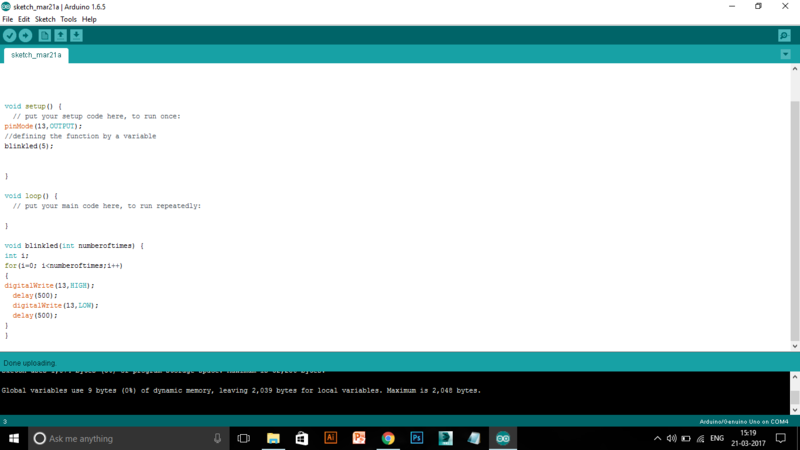
Task: Open the Tools menu
Action: tap(68, 19)
